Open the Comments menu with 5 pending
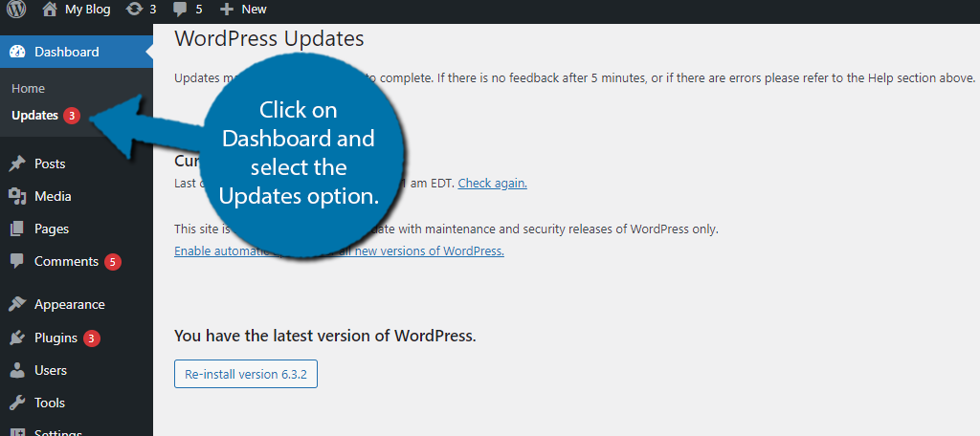980x436 pixels. (66, 261)
